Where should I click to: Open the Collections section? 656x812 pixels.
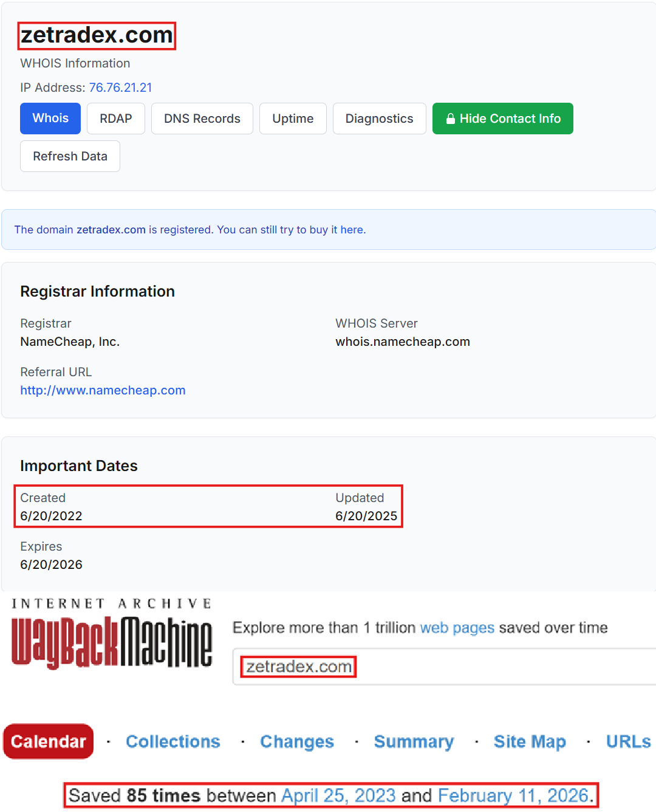173,741
